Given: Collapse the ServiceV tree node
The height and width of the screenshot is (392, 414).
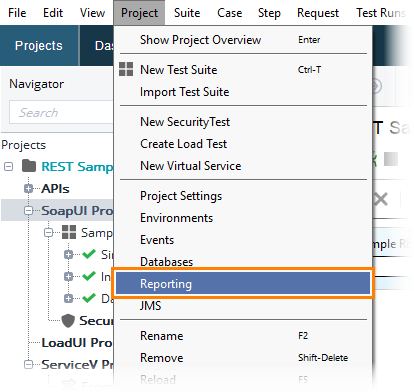Looking at the screenshot, I should tap(29, 364).
